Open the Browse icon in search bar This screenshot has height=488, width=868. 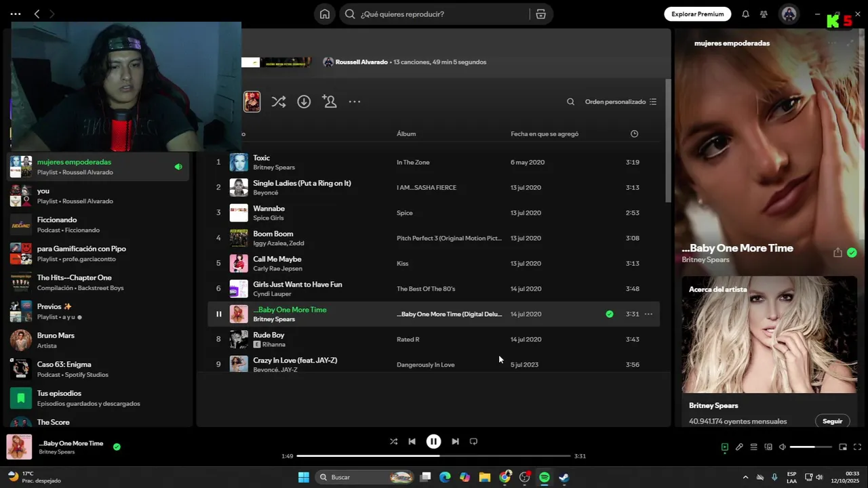click(540, 14)
